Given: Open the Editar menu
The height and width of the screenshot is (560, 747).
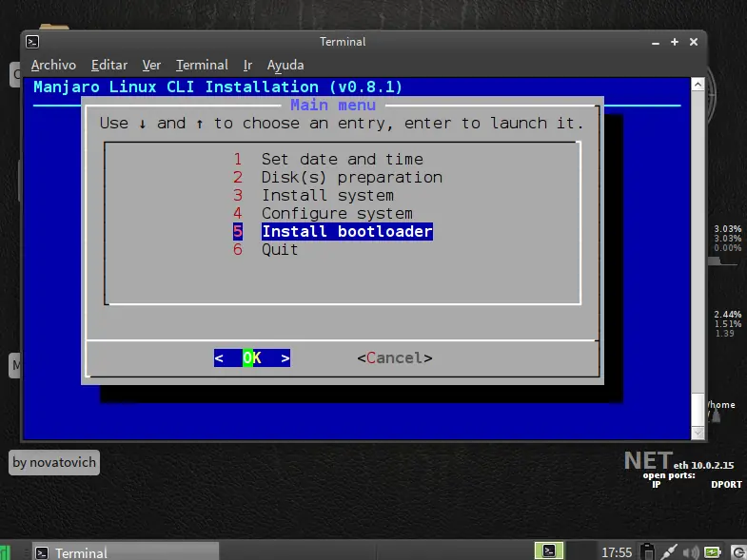Looking at the screenshot, I should pyautogui.click(x=109, y=65).
